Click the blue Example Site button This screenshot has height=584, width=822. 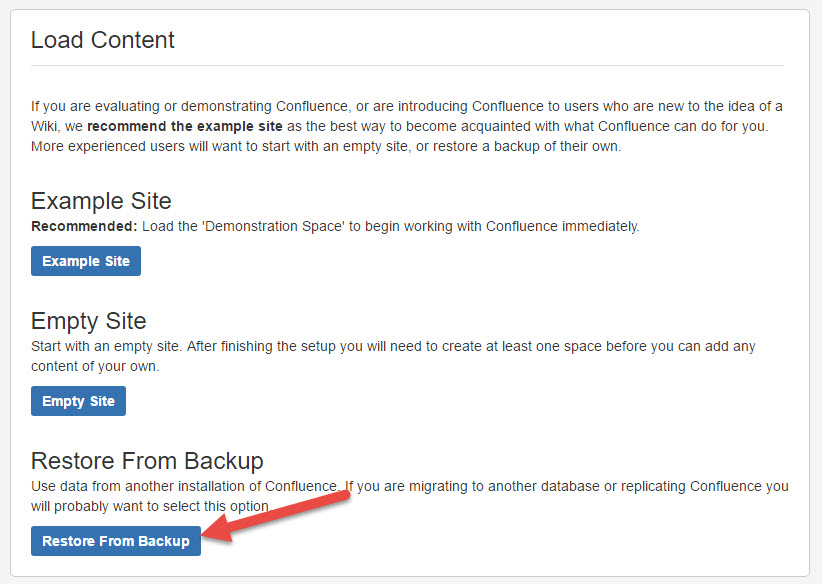tap(86, 261)
